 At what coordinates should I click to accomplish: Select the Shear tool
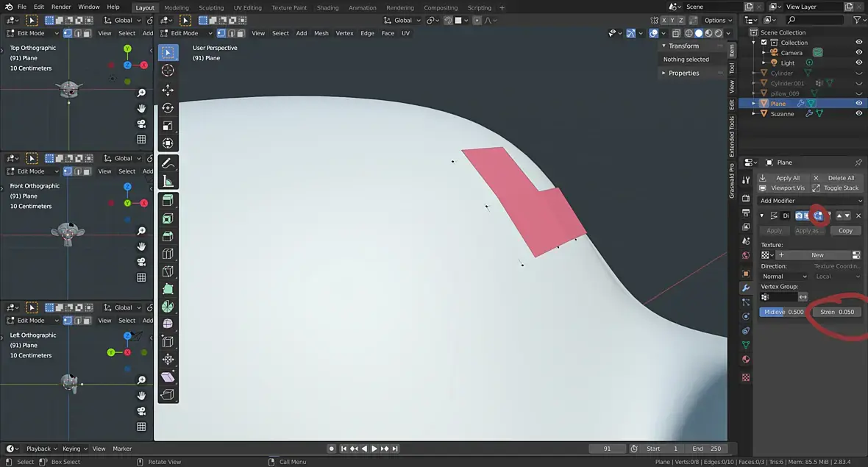tap(168, 377)
